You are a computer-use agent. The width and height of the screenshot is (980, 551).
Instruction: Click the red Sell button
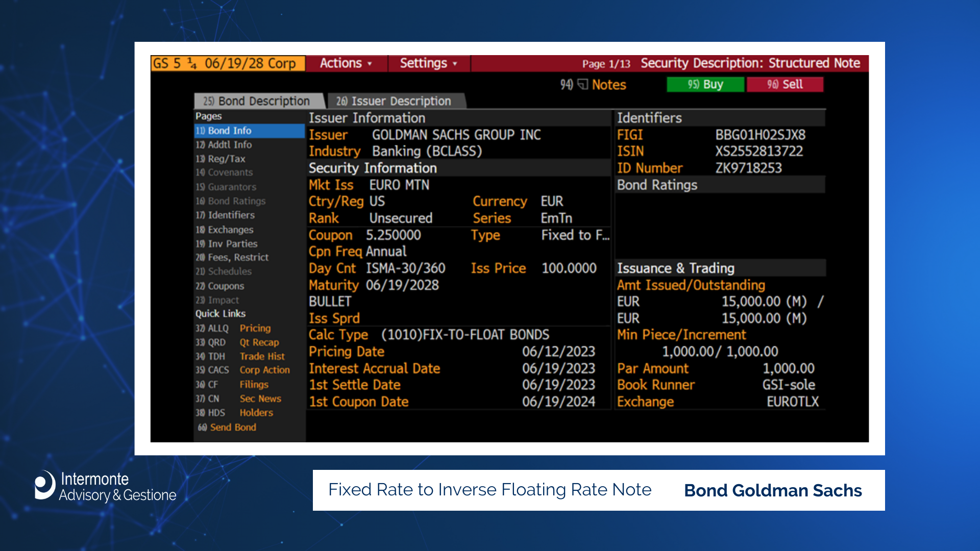tap(785, 84)
